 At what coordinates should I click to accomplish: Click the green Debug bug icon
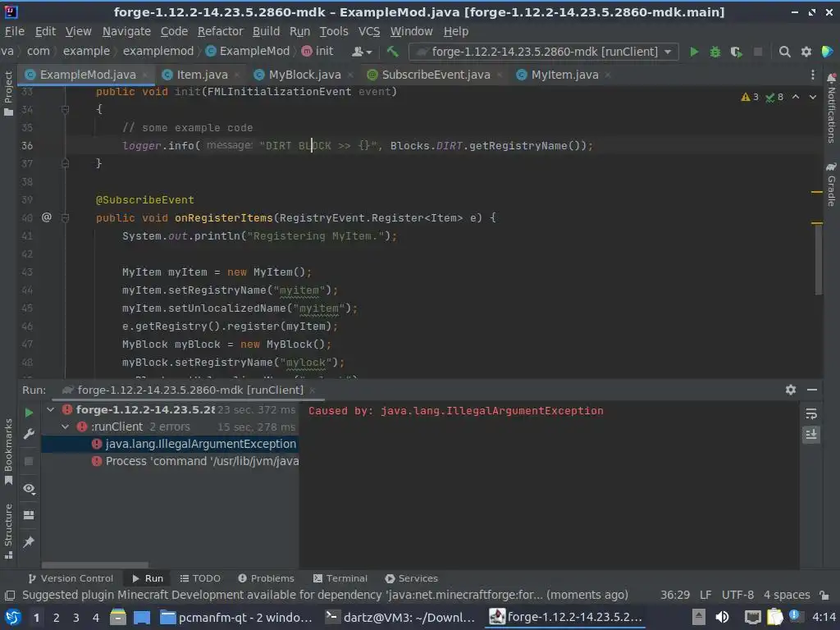(714, 52)
